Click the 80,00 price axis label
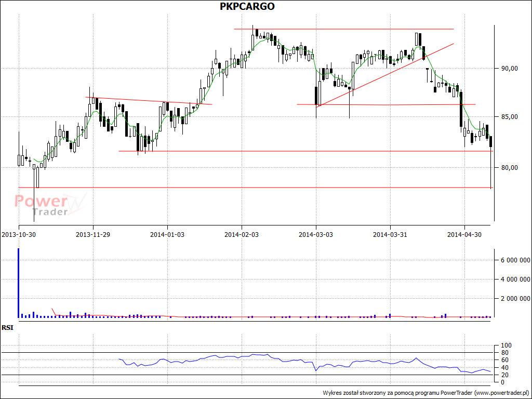 [x=509, y=168]
